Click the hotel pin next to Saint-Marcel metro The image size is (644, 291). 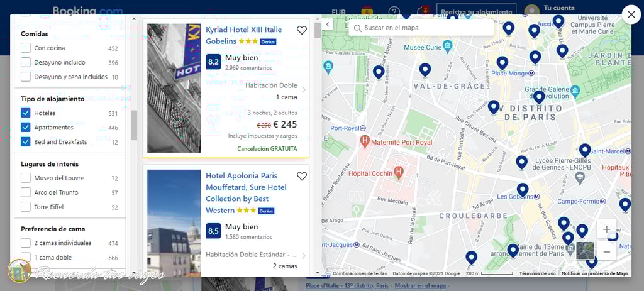point(585,150)
